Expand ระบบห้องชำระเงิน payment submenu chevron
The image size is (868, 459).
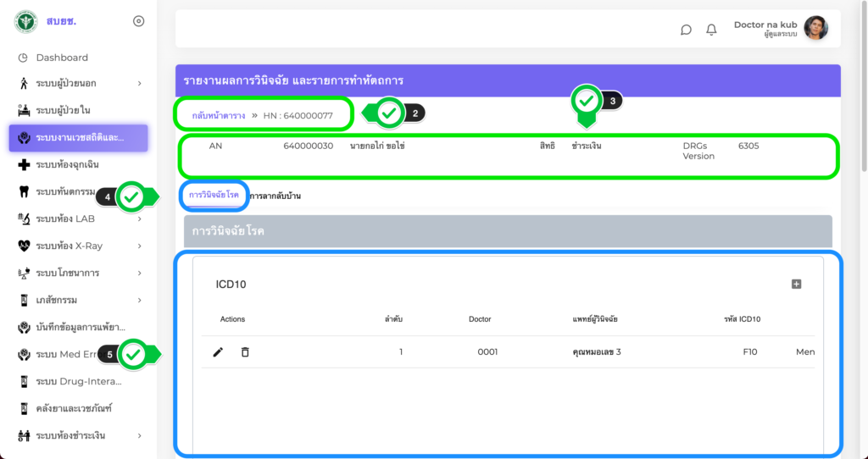click(x=139, y=435)
